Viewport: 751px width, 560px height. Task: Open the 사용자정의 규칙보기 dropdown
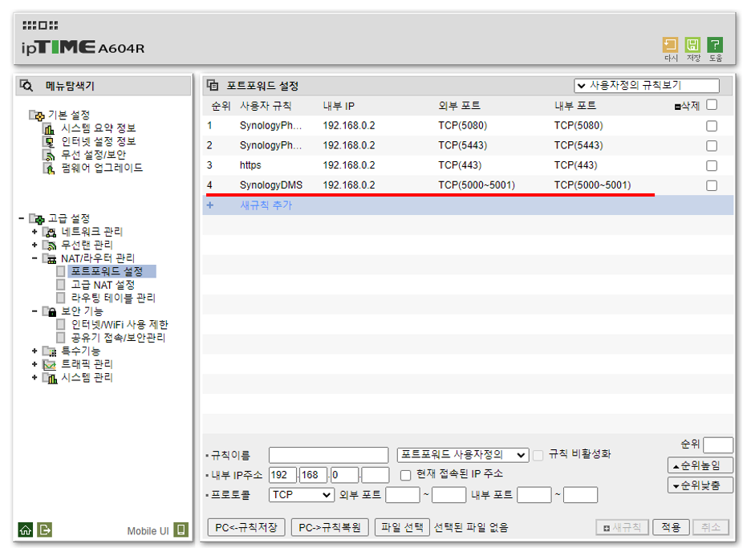pos(647,86)
